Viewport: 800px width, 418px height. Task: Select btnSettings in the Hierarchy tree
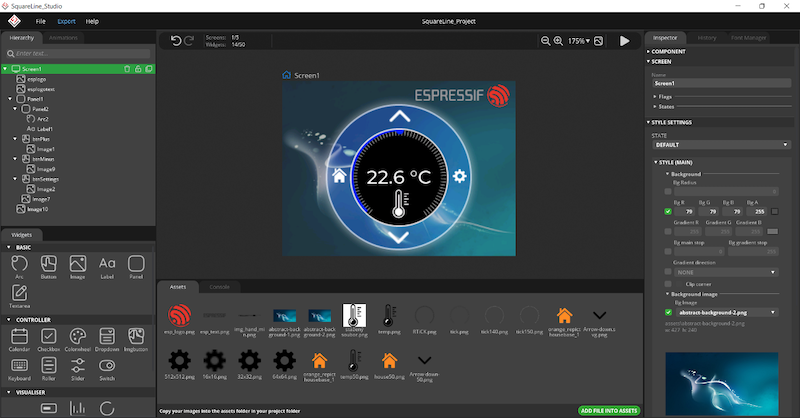point(42,179)
